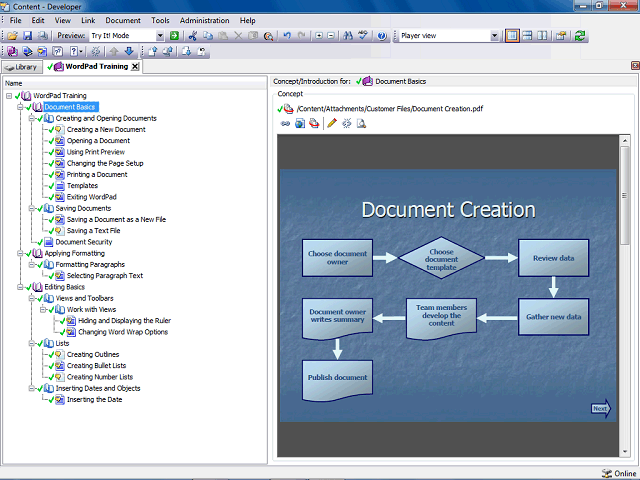Screen dimensions: 640x480
Task: Click the Refresh icon beside the view buttons
Action: [x=580, y=36]
